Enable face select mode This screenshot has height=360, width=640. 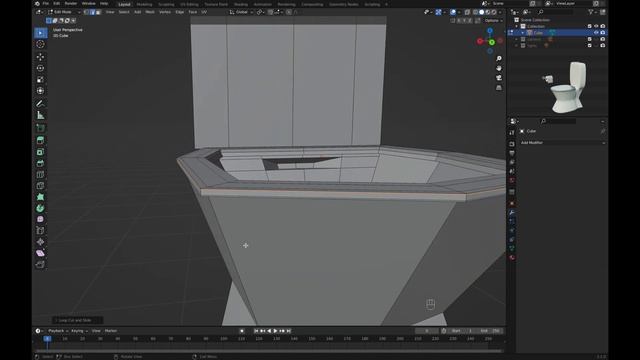click(x=98, y=12)
